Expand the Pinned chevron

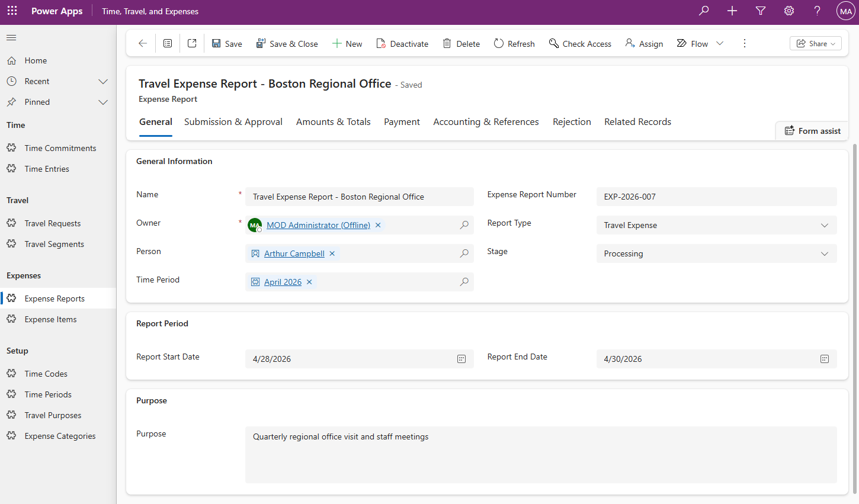coord(103,102)
